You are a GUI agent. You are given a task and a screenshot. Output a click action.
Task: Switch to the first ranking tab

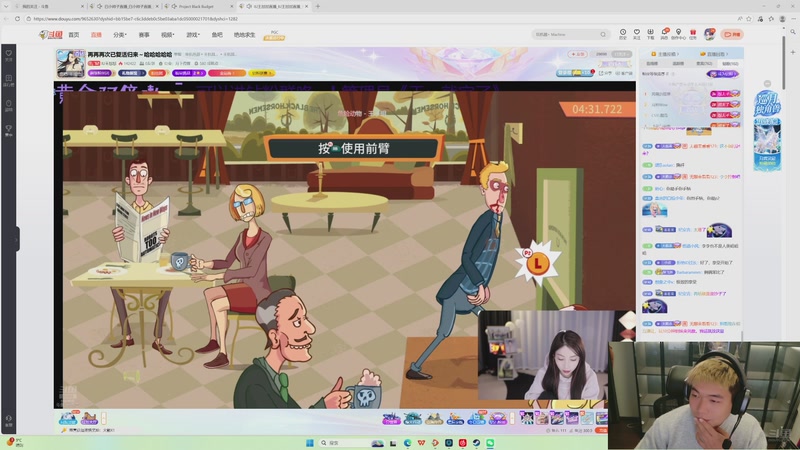pos(652,64)
